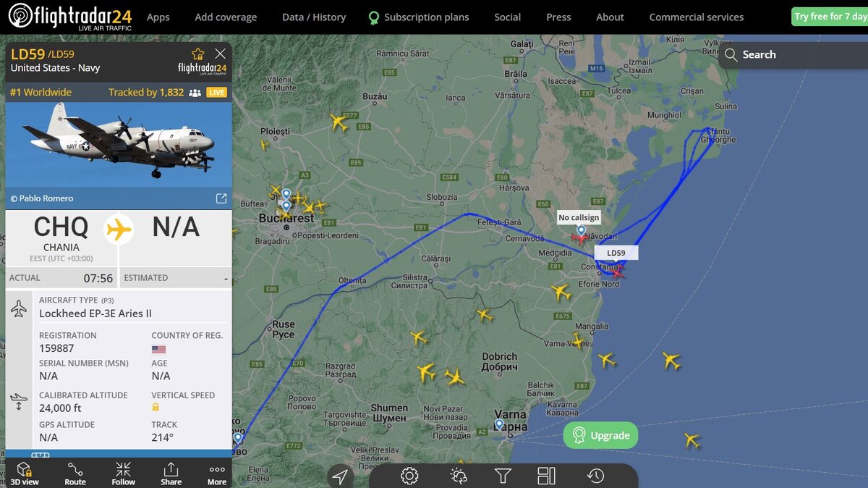Viewport: 868px width, 488px height.
Task: Open aircraft photo in external link
Action: (221, 198)
